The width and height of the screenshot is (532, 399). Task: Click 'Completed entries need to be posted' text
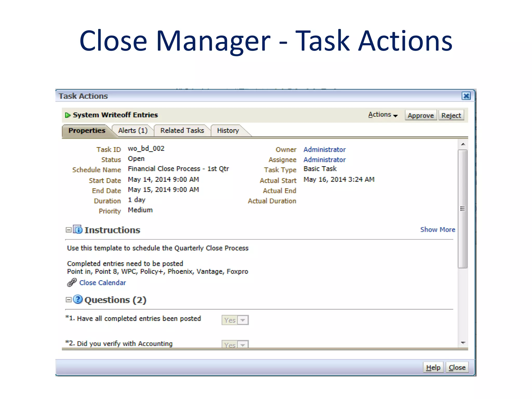pos(125,264)
